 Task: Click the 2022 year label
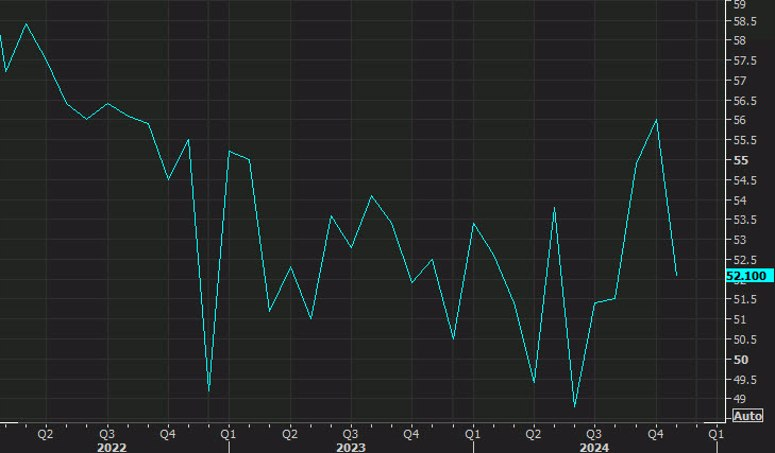111,448
